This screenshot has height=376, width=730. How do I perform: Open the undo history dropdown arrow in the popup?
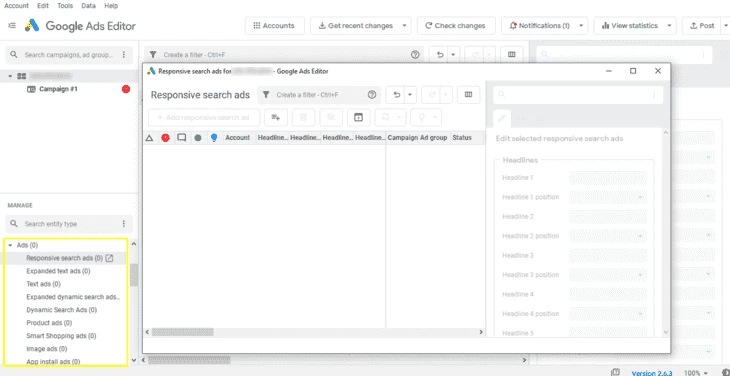(x=410, y=95)
